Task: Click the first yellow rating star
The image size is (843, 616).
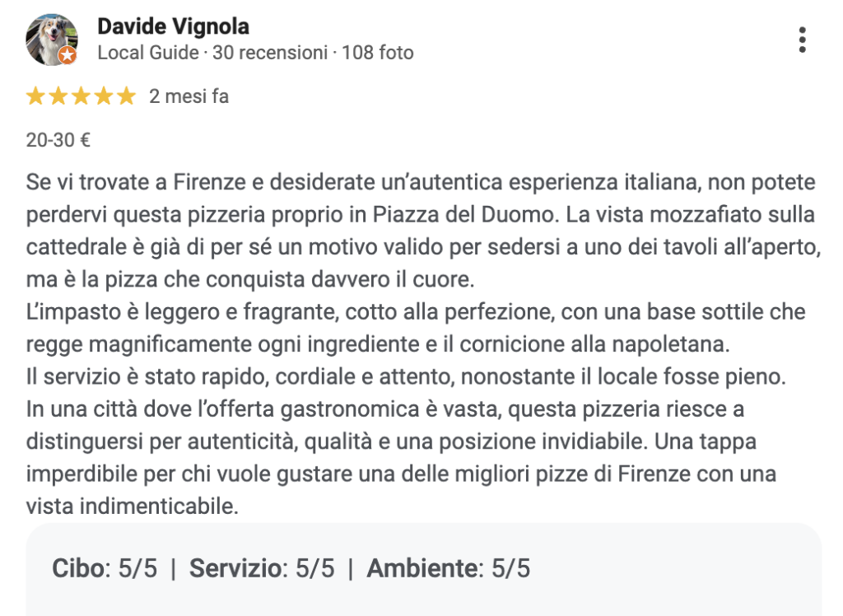Action: pos(35,97)
